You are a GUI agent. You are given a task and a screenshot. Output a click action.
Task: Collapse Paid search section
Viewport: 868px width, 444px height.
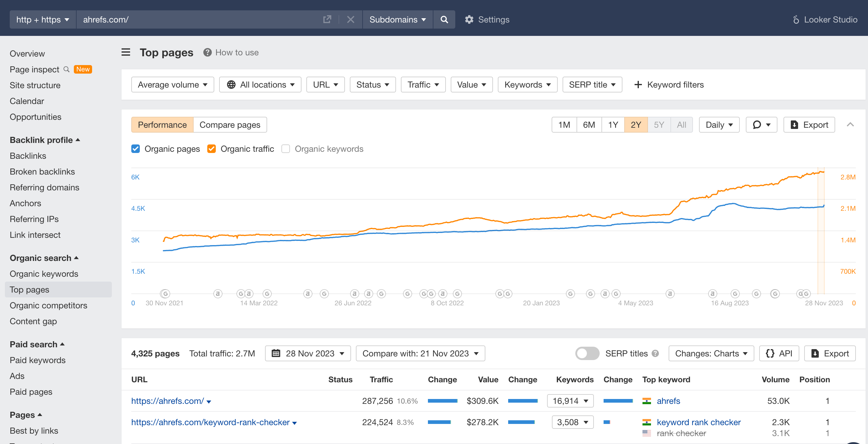click(x=37, y=344)
